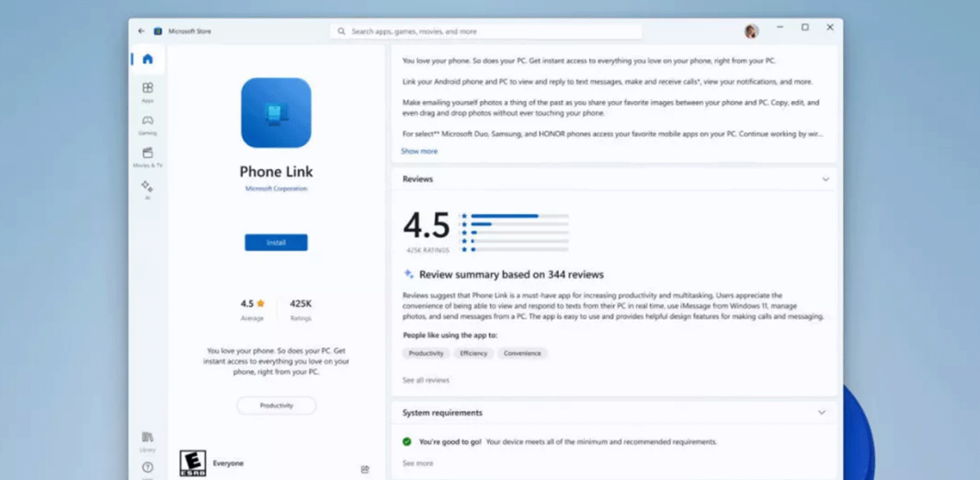Open the Apps section in sidebar
This screenshot has height=480, width=980.
[x=147, y=92]
